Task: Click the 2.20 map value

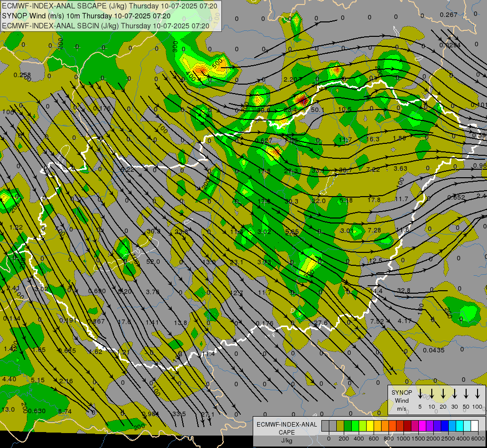Action: coord(291,79)
